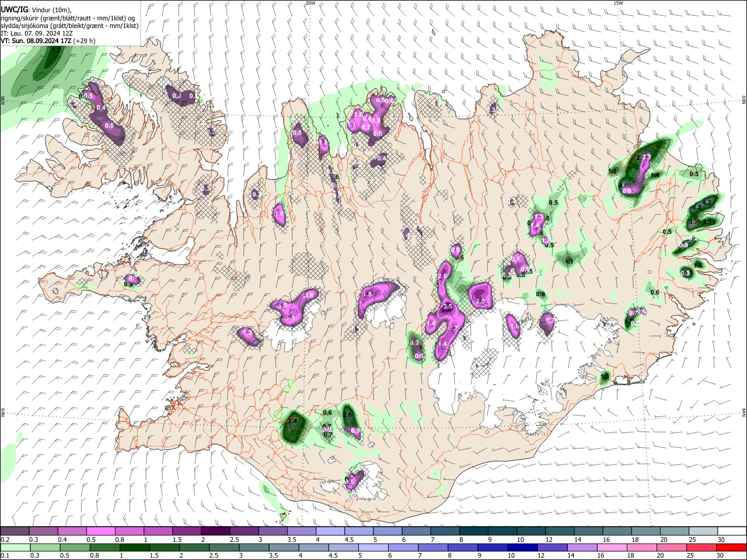Pick the dark purple 2 swatch on sleet scale

215,531
